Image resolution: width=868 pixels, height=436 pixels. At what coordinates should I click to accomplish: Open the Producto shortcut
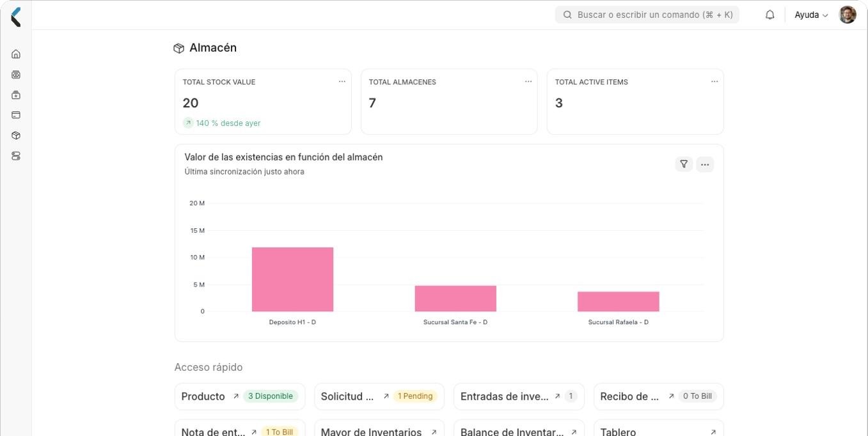click(240, 396)
